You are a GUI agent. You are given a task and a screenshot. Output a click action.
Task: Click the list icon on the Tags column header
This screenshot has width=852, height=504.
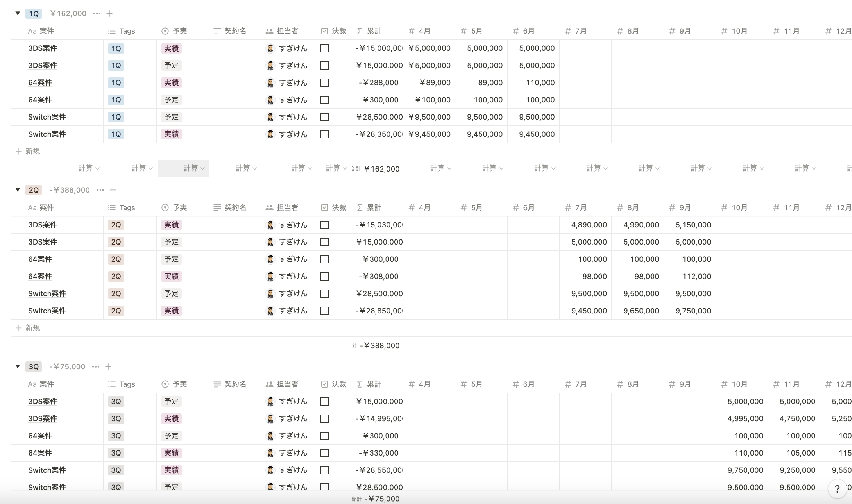pos(112,31)
